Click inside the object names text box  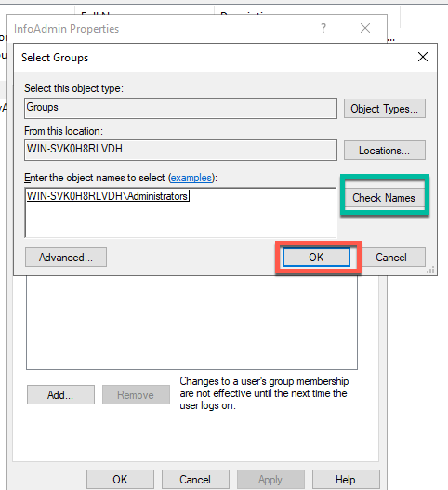coord(180,213)
